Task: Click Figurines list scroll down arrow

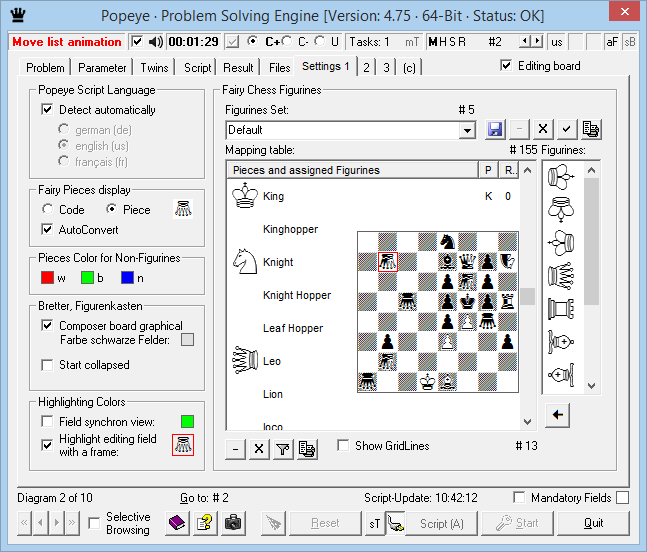Action: [x=592, y=386]
